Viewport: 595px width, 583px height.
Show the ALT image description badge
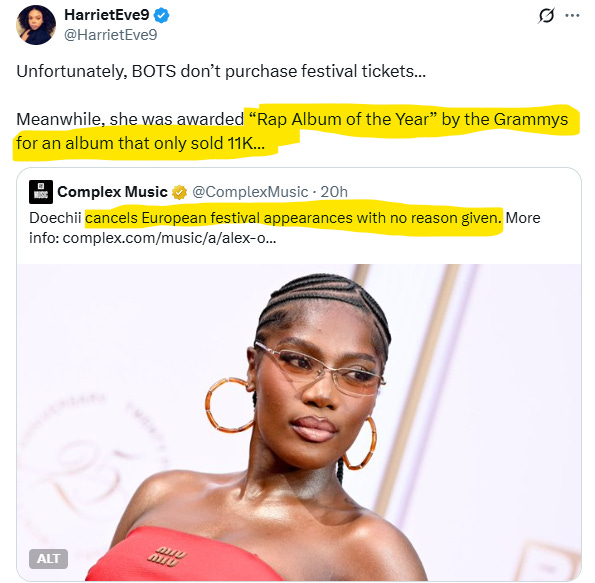tap(49, 558)
